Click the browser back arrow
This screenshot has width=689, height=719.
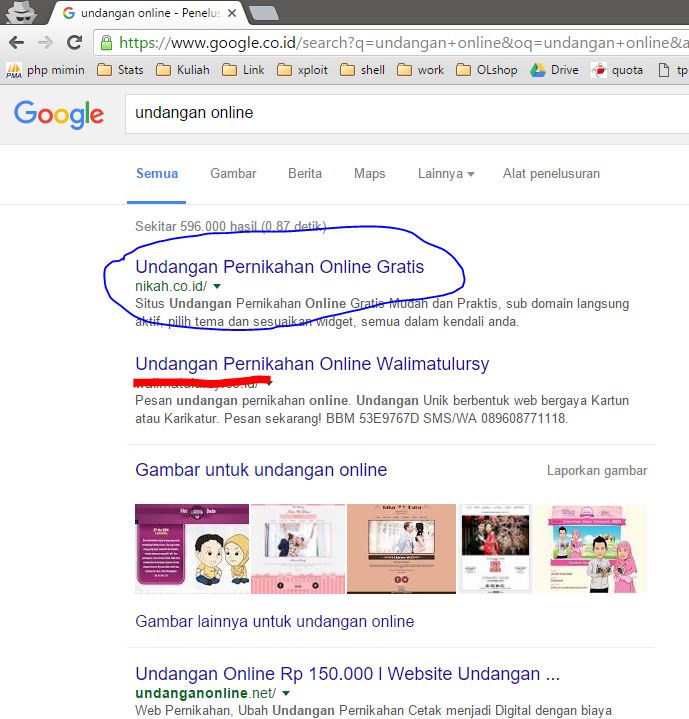tap(16, 42)
